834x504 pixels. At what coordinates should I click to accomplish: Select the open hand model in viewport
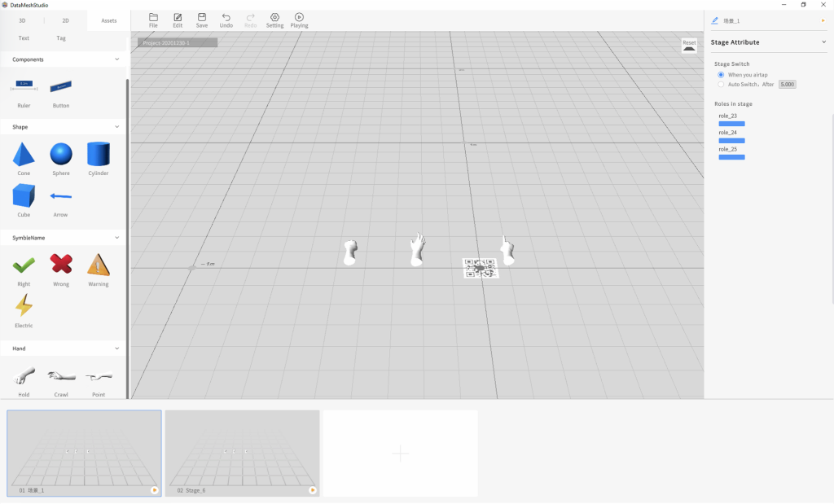pyautogui.click(x=418, y=249)
